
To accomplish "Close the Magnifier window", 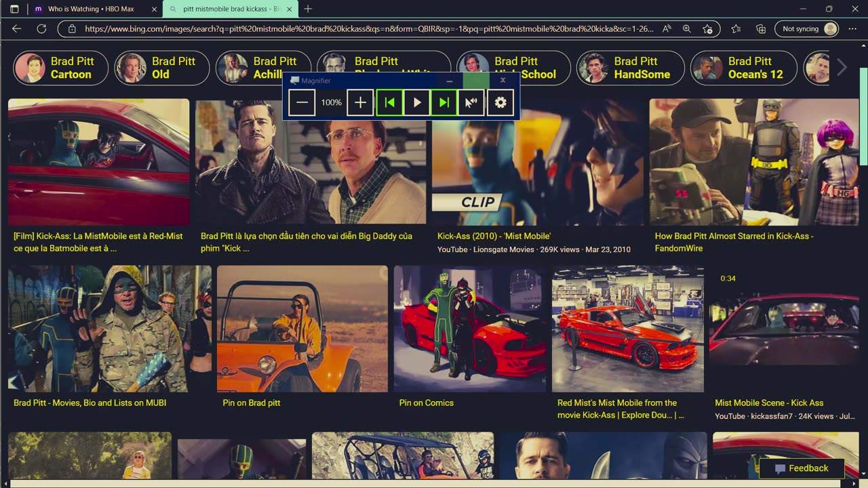I will pos(502,80).
